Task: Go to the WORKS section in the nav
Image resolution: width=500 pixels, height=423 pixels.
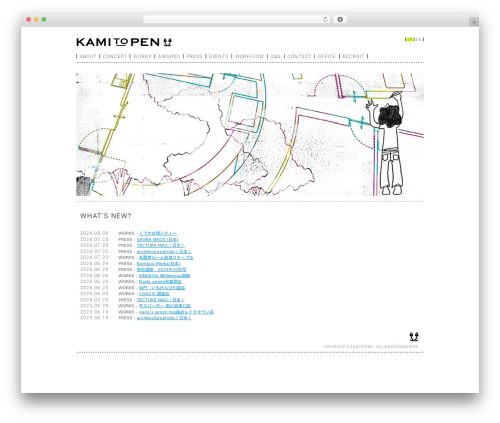Action: tap(142, 56)
